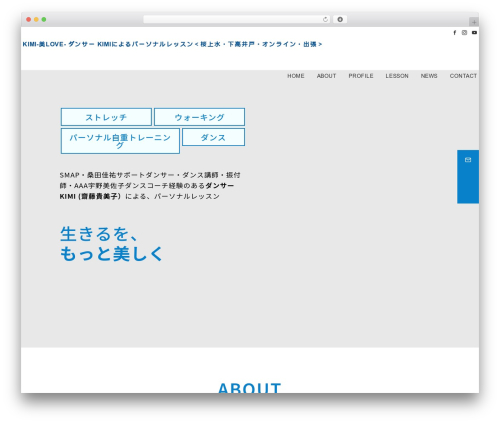This screenshot has height=423, width=500.
Task: Click the SMAP・桑田佳祐サポートダンサー description text
Action: click(x=150, y=186)
